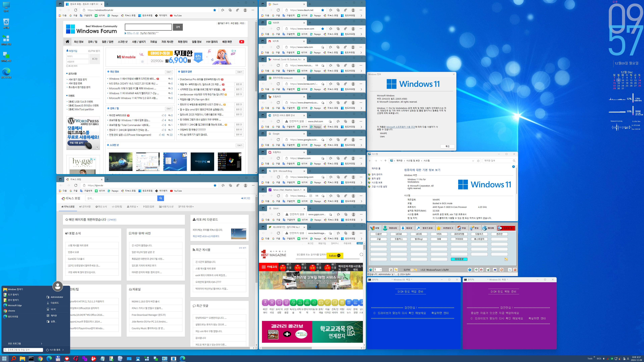
Task: Open the Microsoft 소프트웨어 사용 조건 link
Action: point(400,127)
